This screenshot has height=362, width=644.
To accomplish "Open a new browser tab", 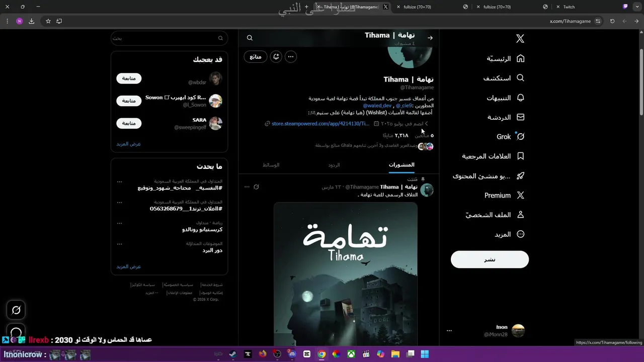I will (x=306, y=7).
